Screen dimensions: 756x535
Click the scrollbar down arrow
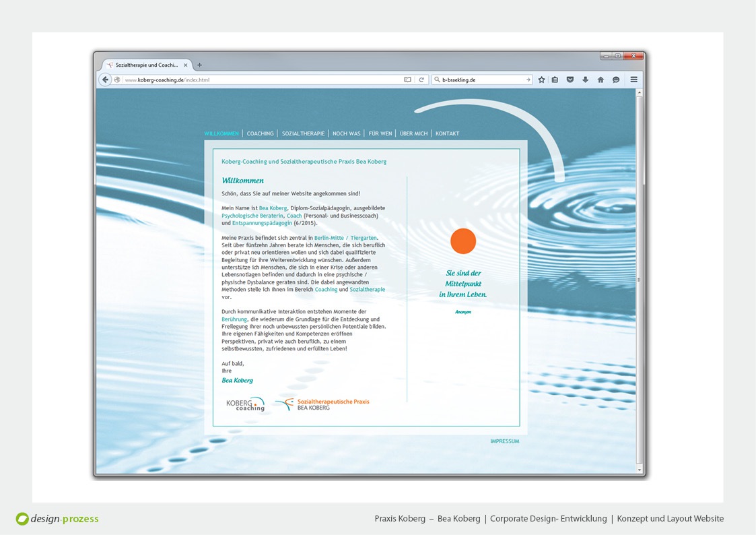(x=639, y=468)
